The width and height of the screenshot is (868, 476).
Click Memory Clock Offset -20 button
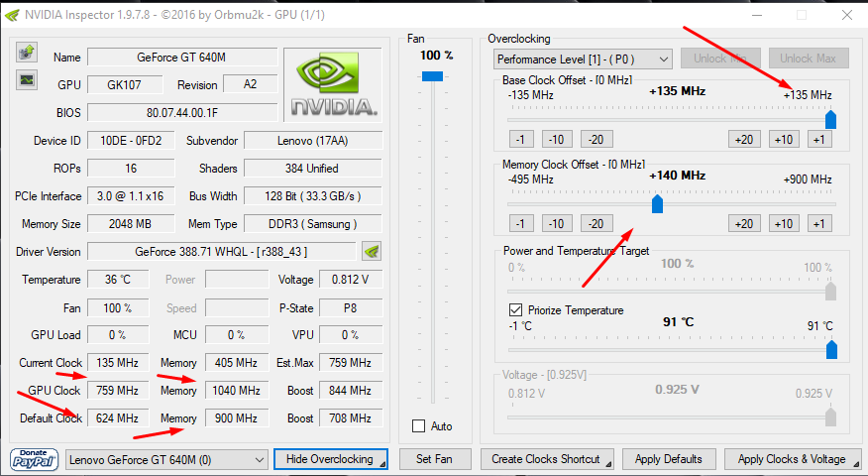[x=596, y=224]
